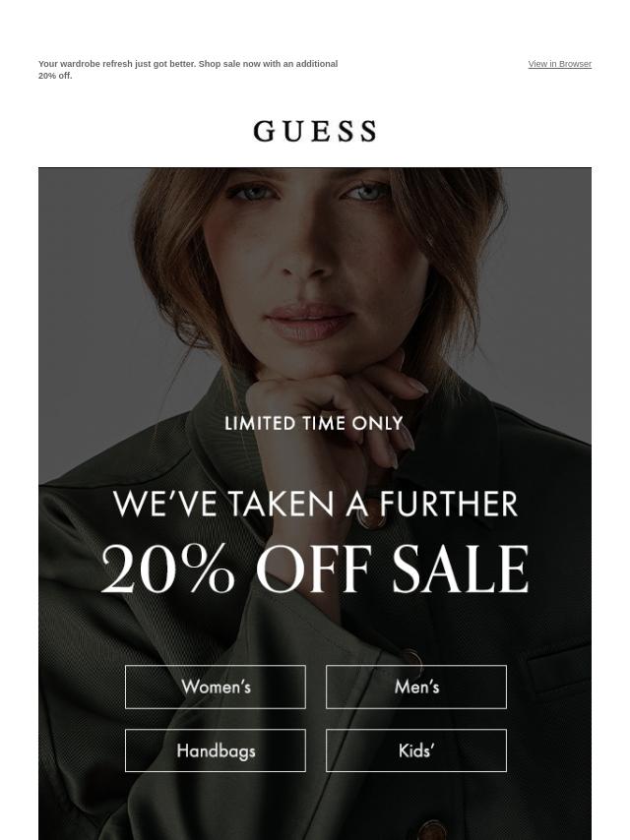630x840 pixels.
Task: Click the model's hand under her chin
Action: 333,407
